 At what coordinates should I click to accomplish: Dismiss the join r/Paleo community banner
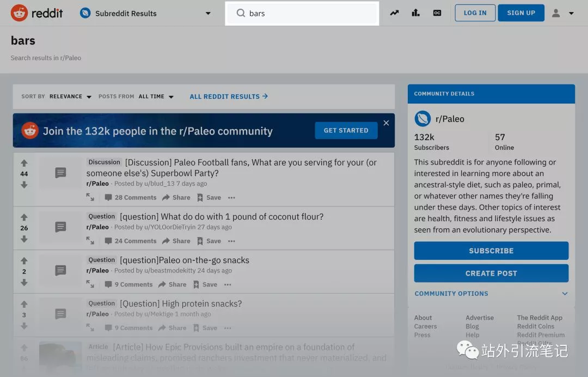[x=386, y=123]
